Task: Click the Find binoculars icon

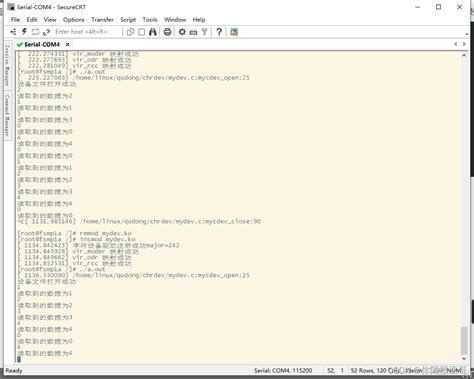Action: (x=153, y=32)
